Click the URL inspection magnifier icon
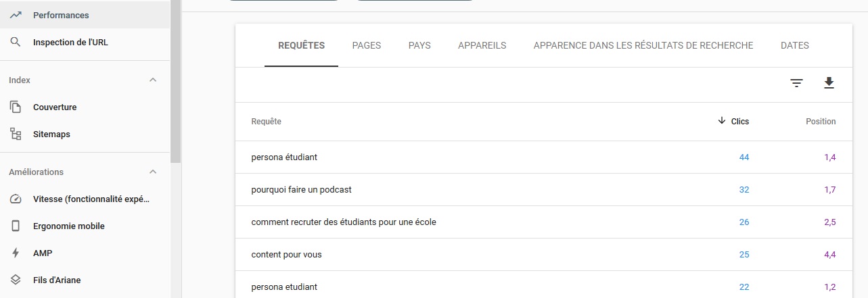Viewport: 868px width, 298px height. coord(16,42)
